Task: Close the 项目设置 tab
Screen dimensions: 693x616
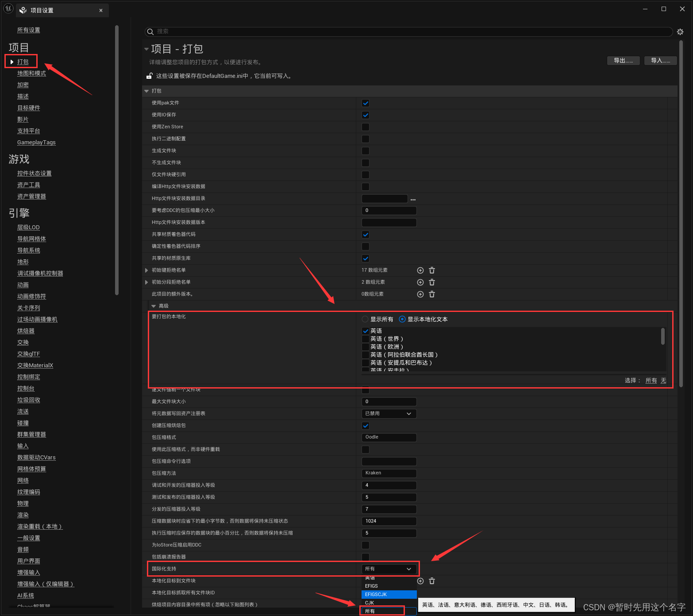Action: tap(101, 10)
